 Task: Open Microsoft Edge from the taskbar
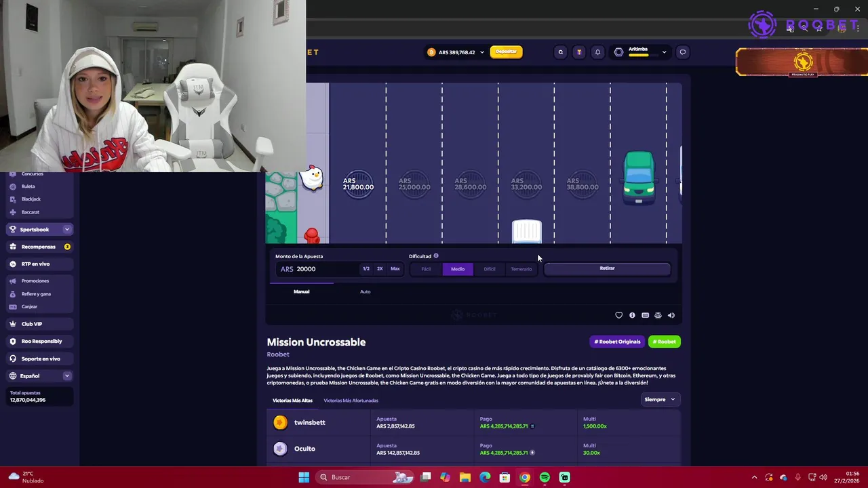pos(485,477)
